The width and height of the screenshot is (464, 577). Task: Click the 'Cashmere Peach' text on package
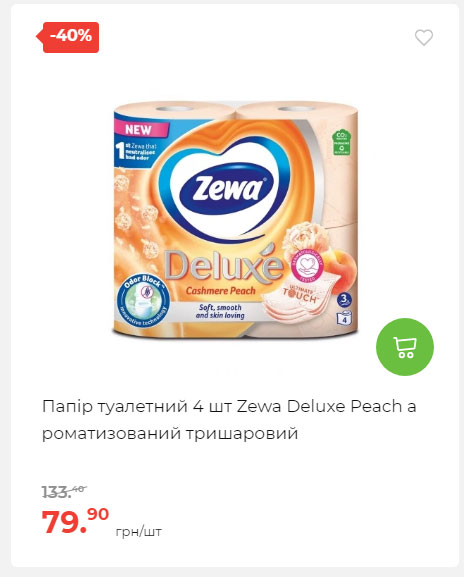point(220,291)
